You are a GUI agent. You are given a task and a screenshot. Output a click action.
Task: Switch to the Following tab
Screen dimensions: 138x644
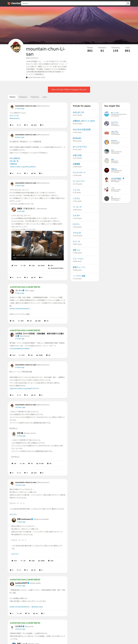coord(35,97)
